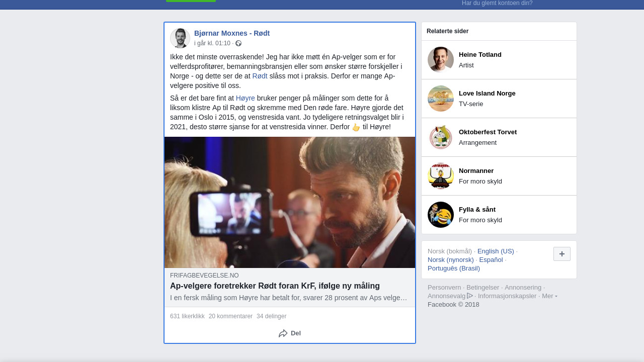Open Normanner page avatar
The height and width of the screenshot is (362, 644).
(441, 176)
